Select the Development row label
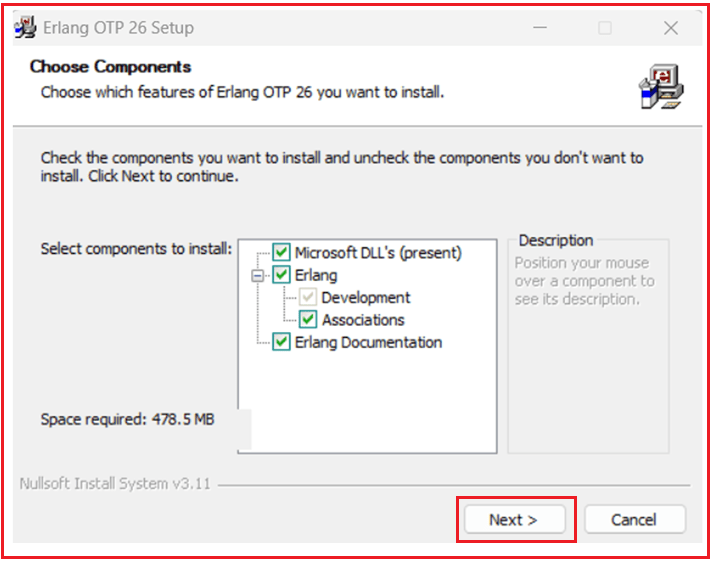712x562 pixels. point(366,298)
